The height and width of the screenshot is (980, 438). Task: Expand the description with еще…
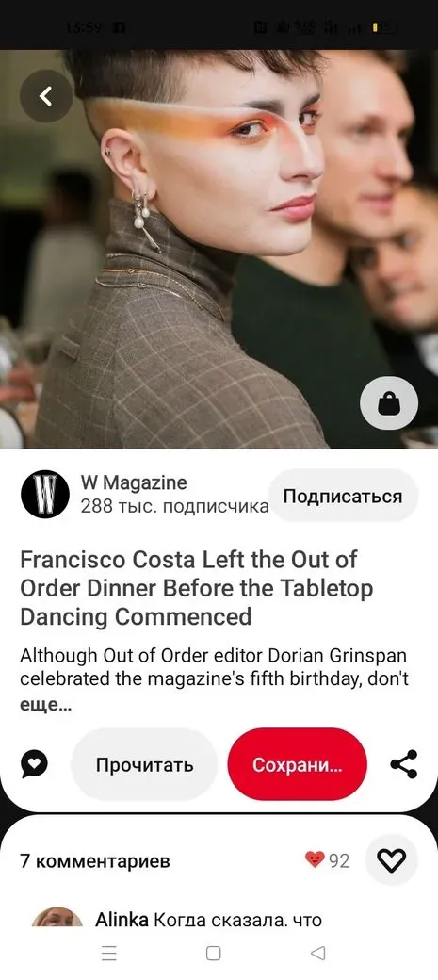[46, 705]
